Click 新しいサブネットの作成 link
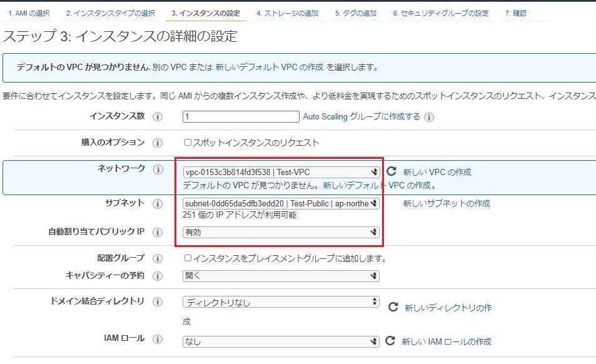Screen dimensions: 596x364 click(447, 203)
